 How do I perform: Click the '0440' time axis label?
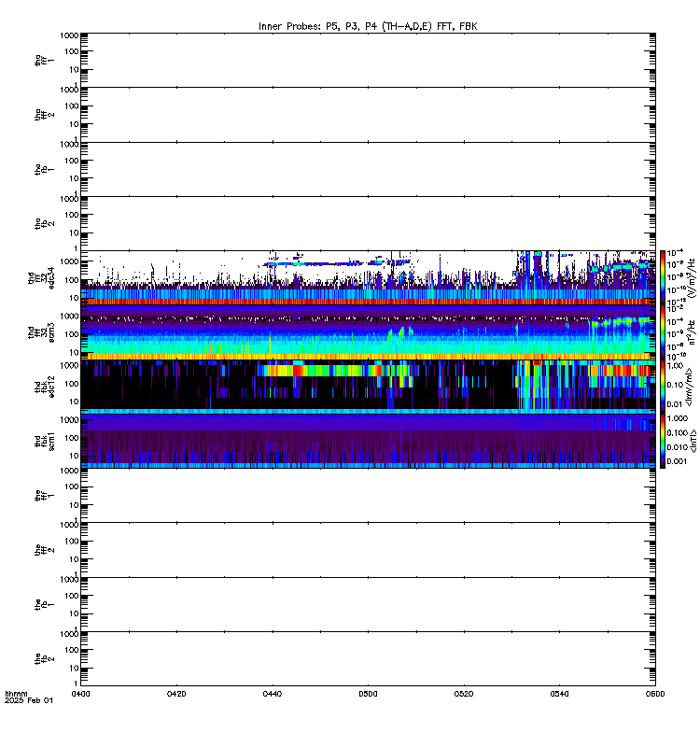tap(273, 694)
